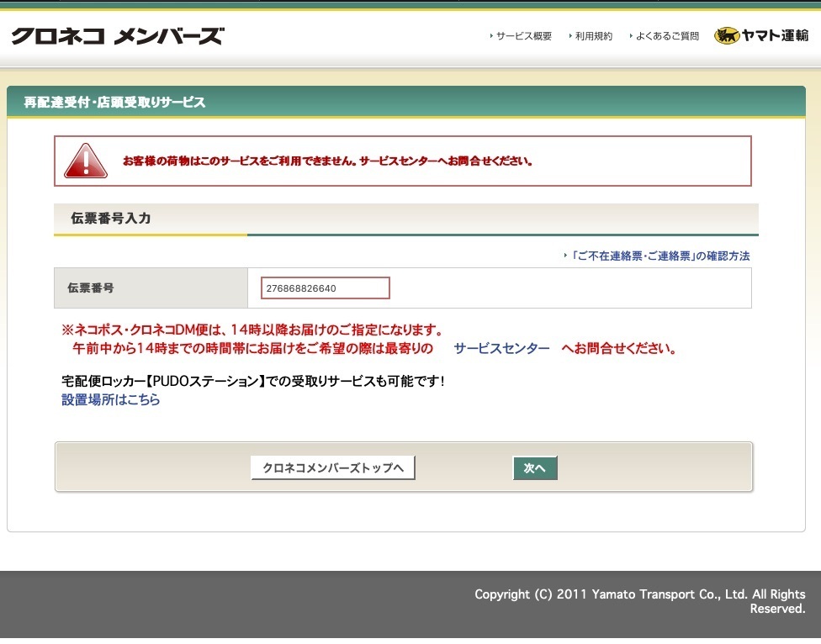Click the クロネコメンバーズ logo
Image resolution: width=821 pixels, height=644 pixels.
[x=118, y=36]
